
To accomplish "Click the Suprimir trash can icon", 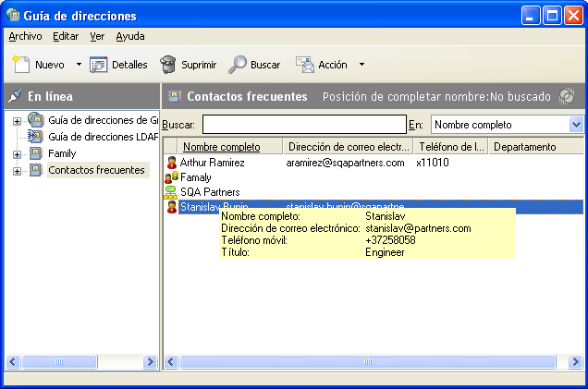I will click(x=168, y=65).
